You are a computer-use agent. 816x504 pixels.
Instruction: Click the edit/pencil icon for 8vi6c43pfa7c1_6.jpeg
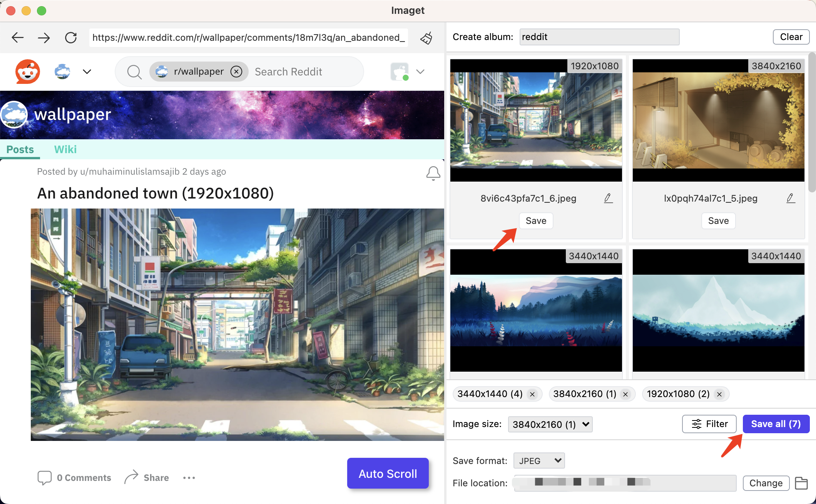[609, 198]
